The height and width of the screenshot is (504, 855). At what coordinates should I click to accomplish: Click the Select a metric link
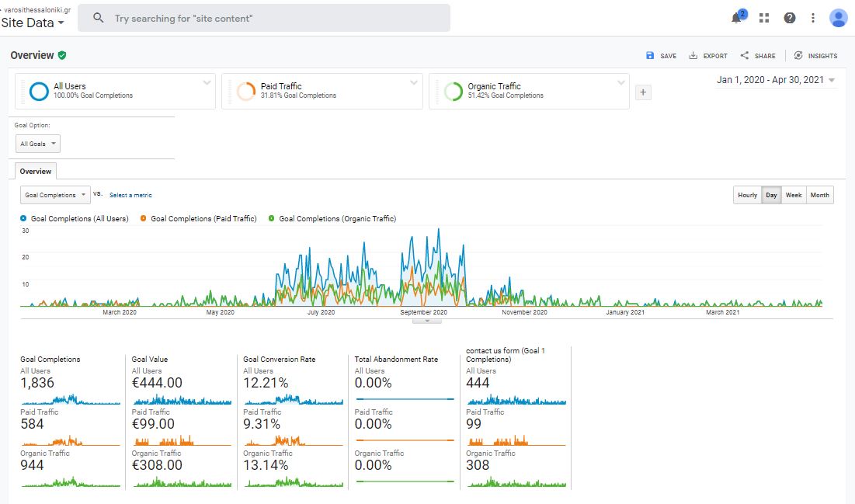click(x=130, y=195)
